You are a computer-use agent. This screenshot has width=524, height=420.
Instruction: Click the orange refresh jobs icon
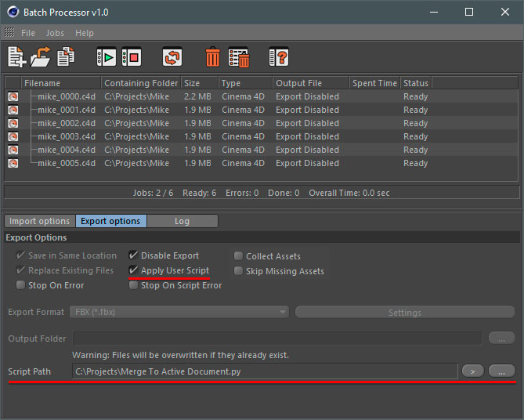pos(172,57)
